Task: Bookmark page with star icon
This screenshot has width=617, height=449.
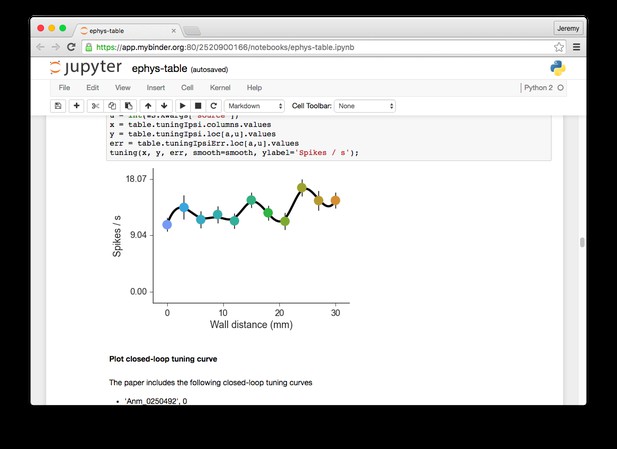Action: click(x=558, y=47)
